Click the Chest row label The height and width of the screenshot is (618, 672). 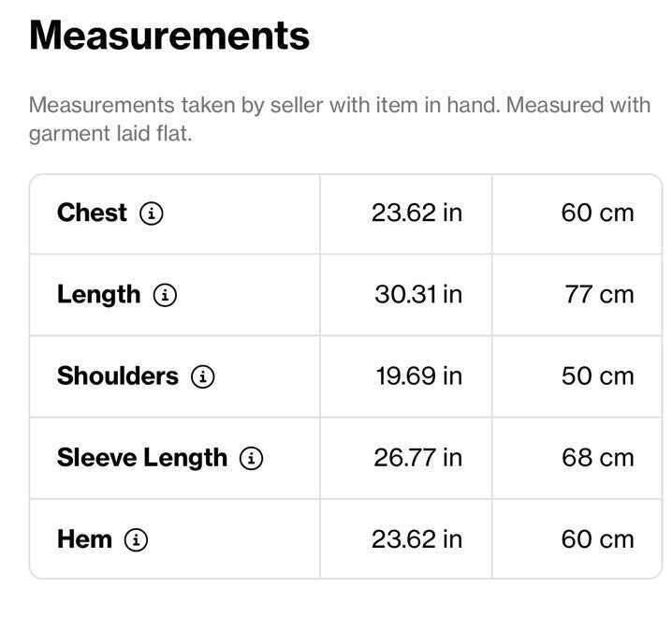[x=92, y=213]
